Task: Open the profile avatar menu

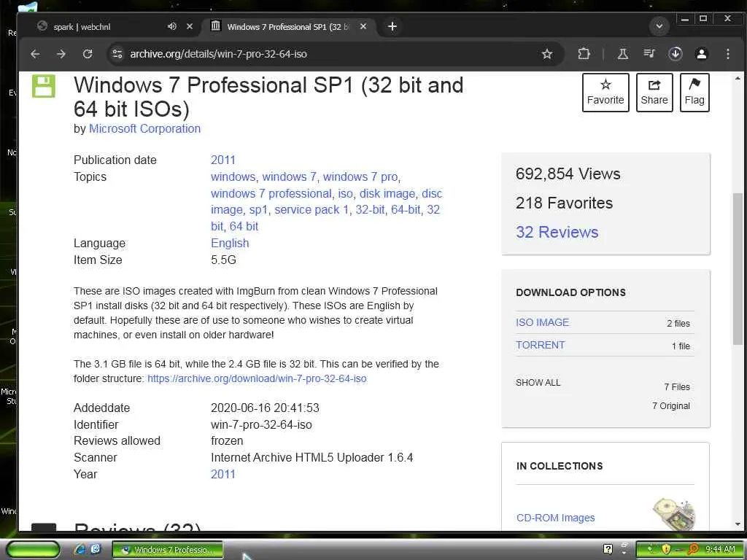Action: pos(701,54)
